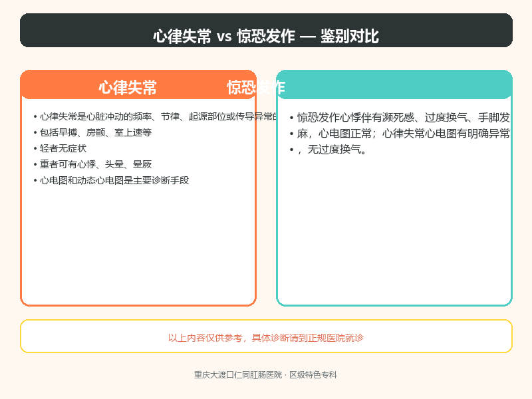This screenshot has height=399, width=532.
Task: Select the overlapping 惊恐发作 header text
Action: tap(256, 88)
